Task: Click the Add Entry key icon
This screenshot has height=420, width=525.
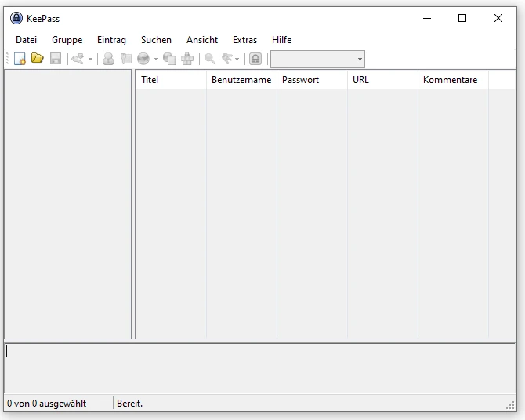Action: pos(78,59)
